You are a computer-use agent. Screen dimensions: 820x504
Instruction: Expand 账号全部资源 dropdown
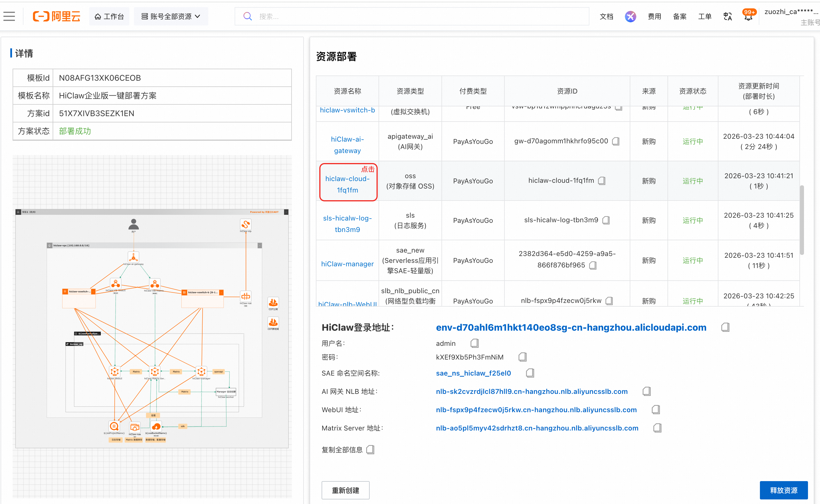click(x=171, y=16)
